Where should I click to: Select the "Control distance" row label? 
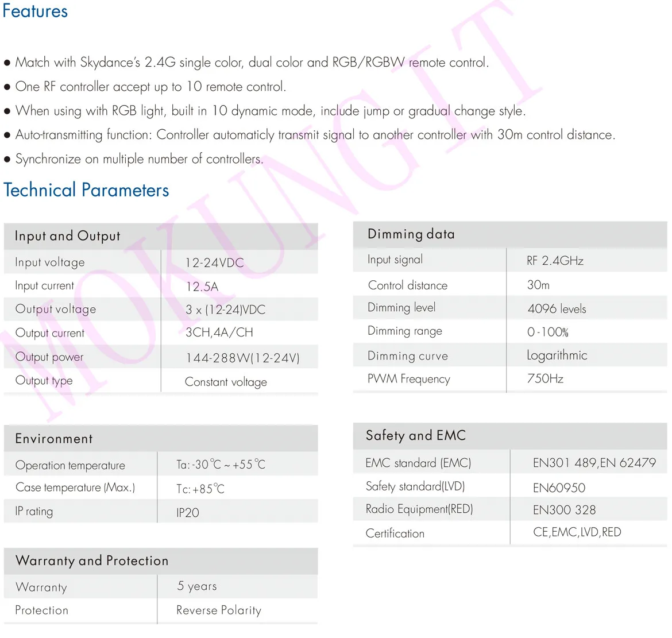408,285
